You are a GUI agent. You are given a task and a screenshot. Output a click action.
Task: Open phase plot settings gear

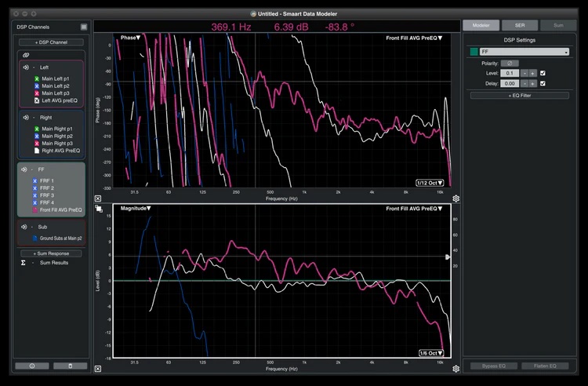point(456,198)
